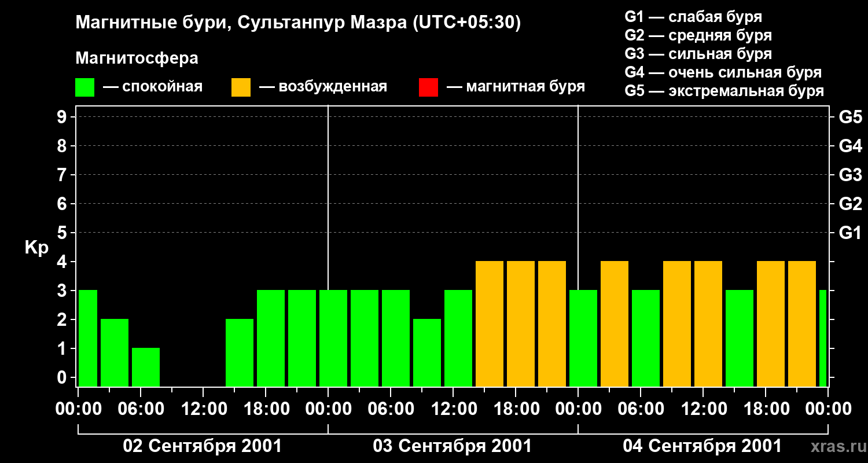
Task: Click the first orange Kp 4 bar on 03 September
Action: point(490,324)
